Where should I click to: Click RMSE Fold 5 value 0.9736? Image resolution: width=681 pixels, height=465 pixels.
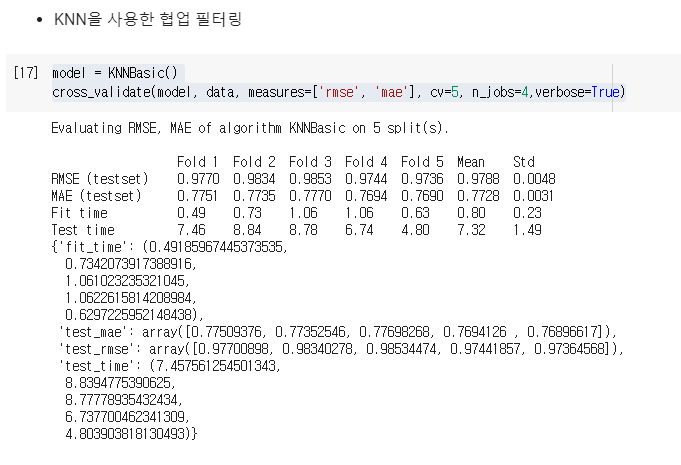(422, 179)
